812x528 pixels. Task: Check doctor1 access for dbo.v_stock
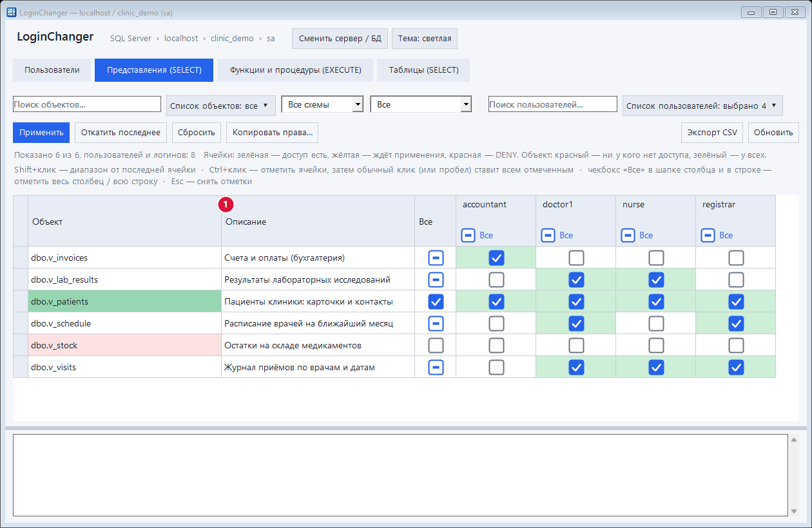point(576,346)
